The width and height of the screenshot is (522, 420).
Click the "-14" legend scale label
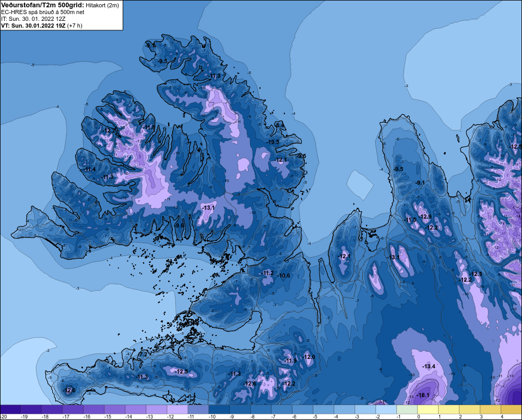click(x=129, y=417)
